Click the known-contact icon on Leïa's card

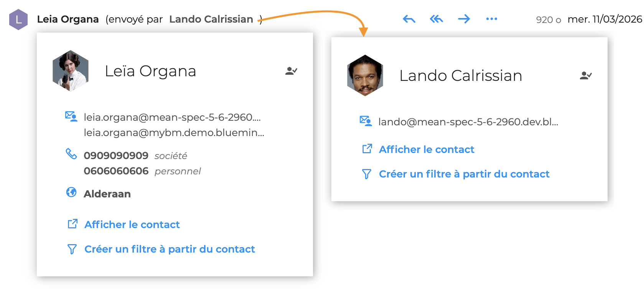click(291, 71)
